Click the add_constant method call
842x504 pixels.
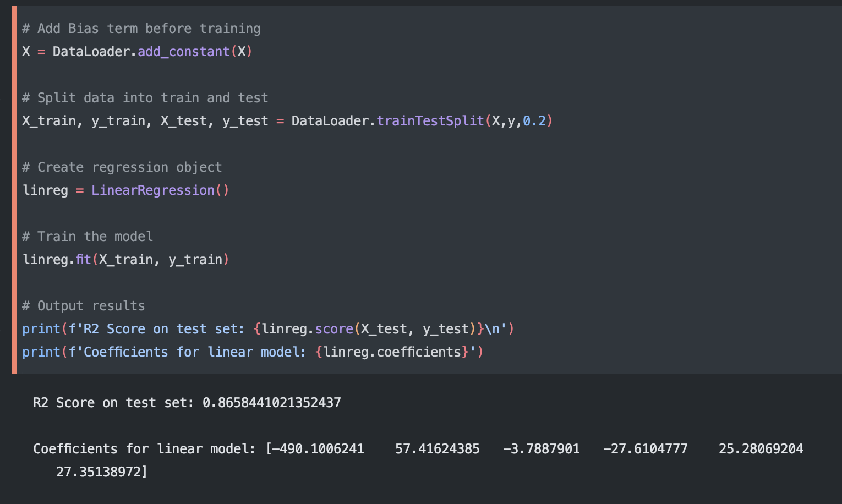coord(184,52)
